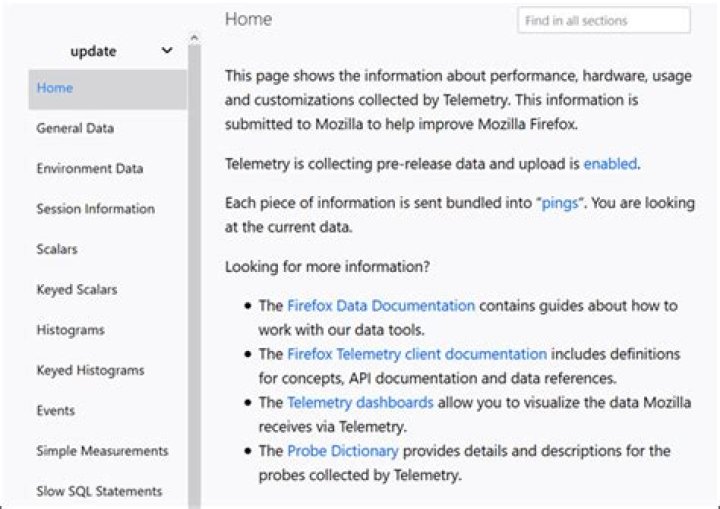Select the Home section in sidebar
The image size is (720, 509).
click(x=107, y=89)
